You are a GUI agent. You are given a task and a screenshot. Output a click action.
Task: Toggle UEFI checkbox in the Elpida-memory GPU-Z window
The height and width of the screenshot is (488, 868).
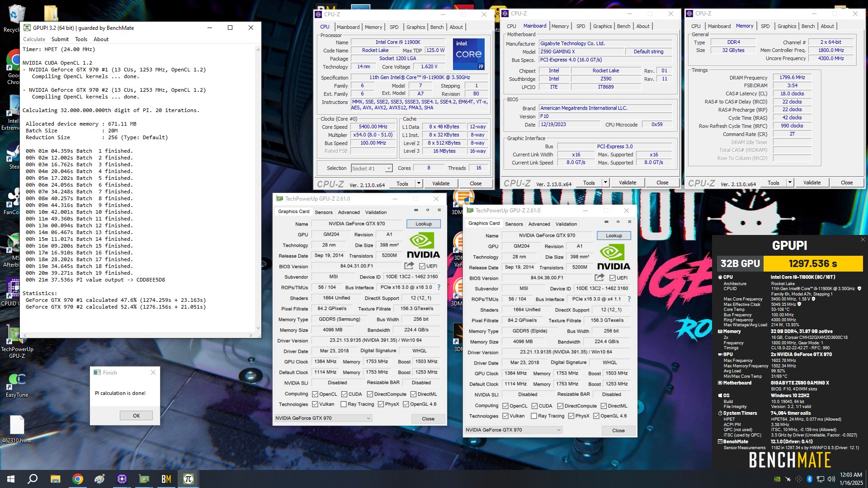point(613,278)
